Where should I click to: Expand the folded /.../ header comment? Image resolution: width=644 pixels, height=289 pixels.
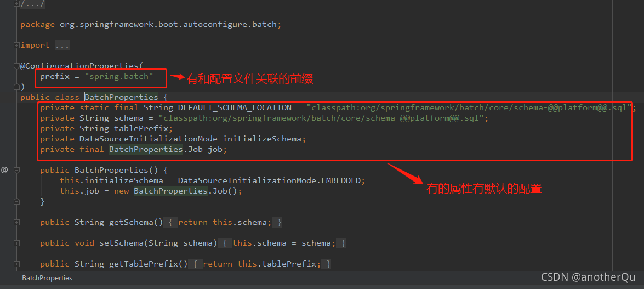tap(16, 4)
